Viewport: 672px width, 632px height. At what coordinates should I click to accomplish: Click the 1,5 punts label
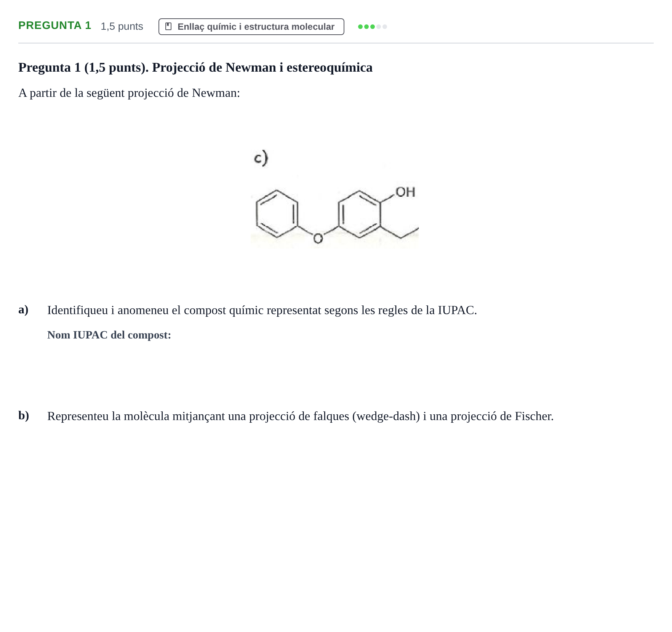coord(122,26)
